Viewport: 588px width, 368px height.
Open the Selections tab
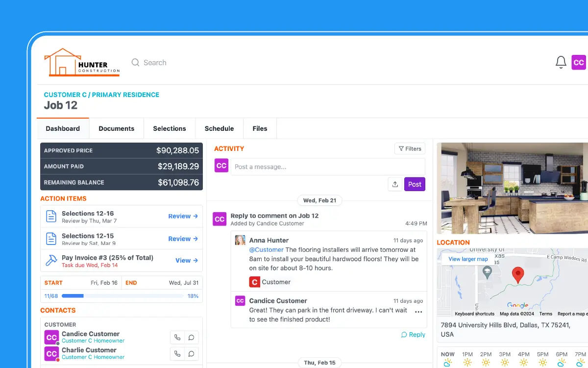point(169,128)
